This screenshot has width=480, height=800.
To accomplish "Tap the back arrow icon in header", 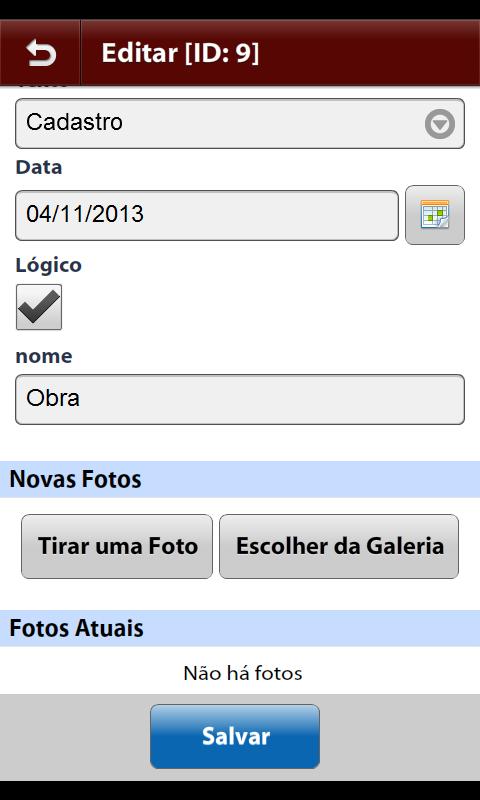I will tap(41, 54).
